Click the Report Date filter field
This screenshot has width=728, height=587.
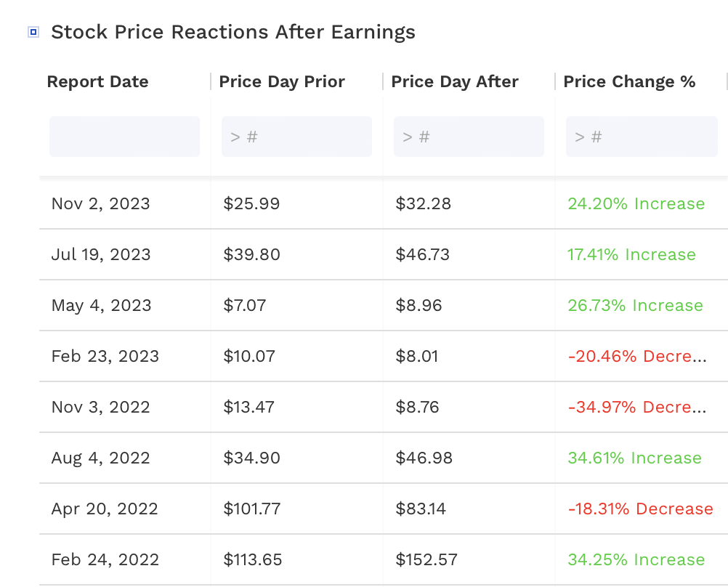click(124, 136)
